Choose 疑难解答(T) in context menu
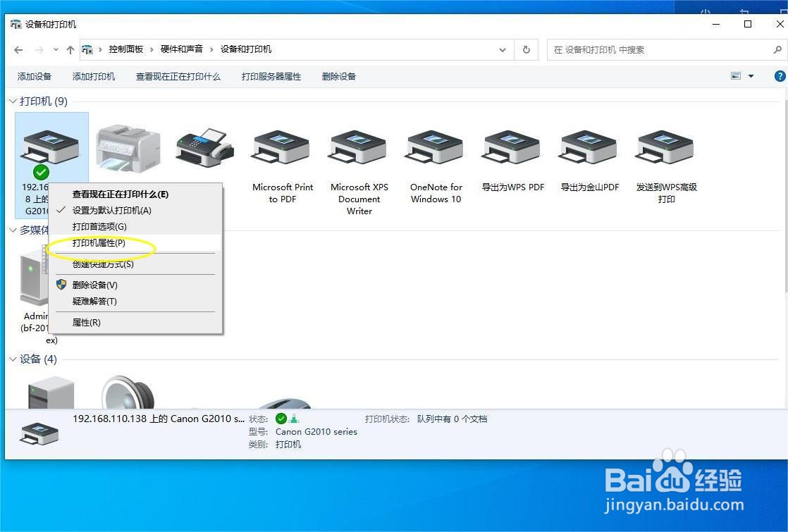This screenshot has width=788, height=532. (135, 301)
